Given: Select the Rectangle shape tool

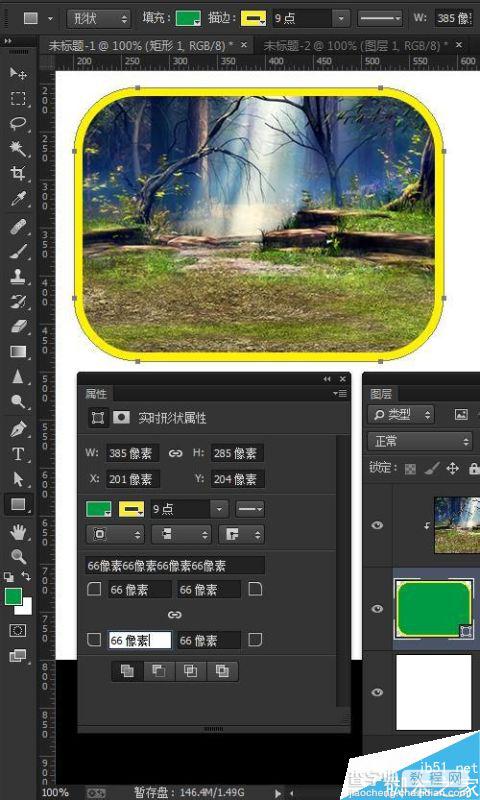Looking at the screenshot, I should pos(18,504).
